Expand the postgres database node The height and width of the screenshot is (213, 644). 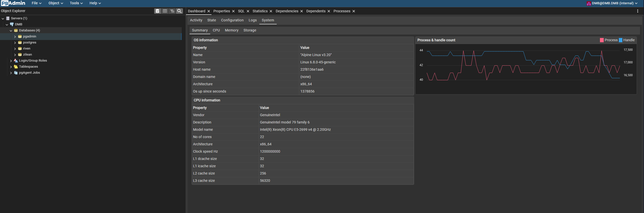(15, 42)
